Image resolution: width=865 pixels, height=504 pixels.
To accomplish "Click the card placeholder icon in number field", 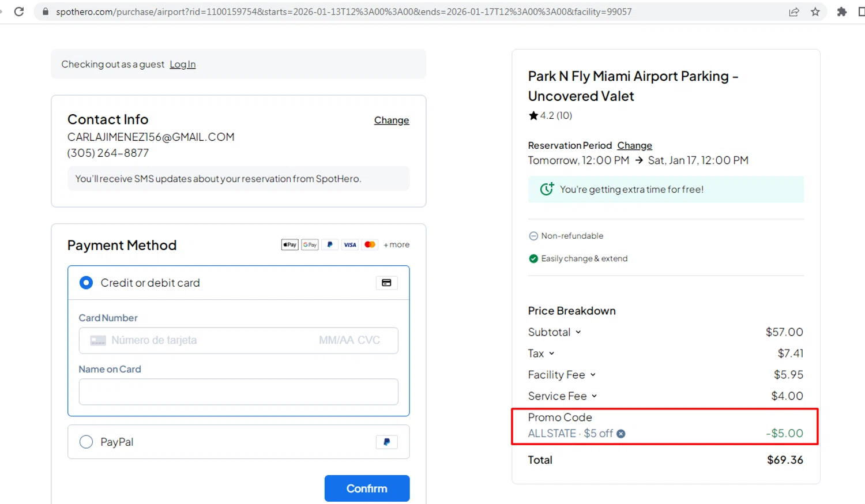I will [98, 341].
